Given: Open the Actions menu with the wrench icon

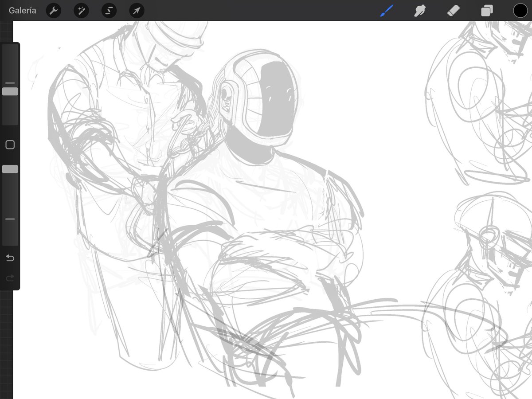Looking at the screenshot, I should (53, 10).
